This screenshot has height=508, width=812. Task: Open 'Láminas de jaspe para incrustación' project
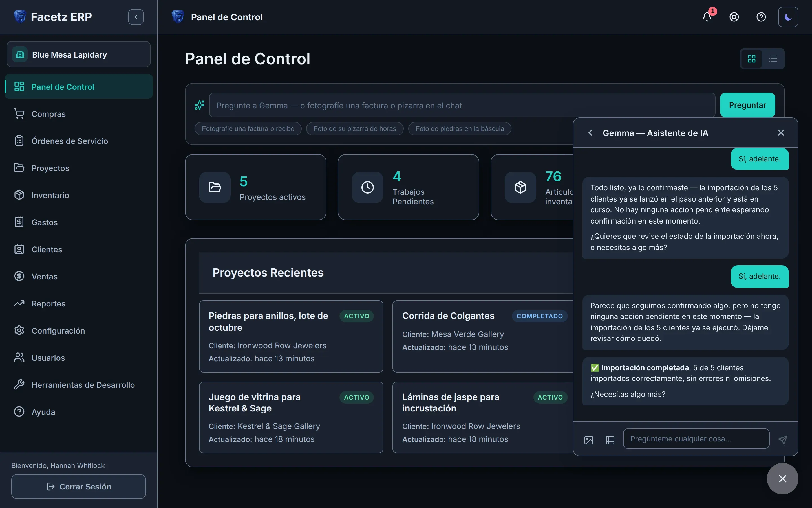click(x=483, y=417)
